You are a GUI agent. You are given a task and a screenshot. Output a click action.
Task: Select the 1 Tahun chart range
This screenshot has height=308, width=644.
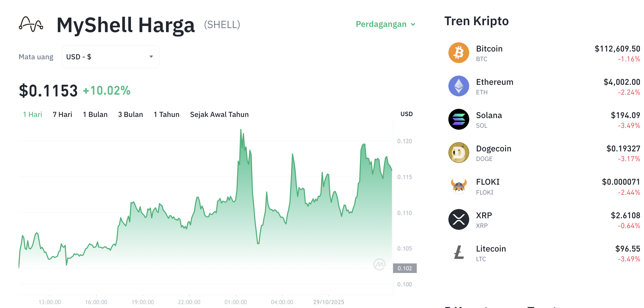[166, 115]
